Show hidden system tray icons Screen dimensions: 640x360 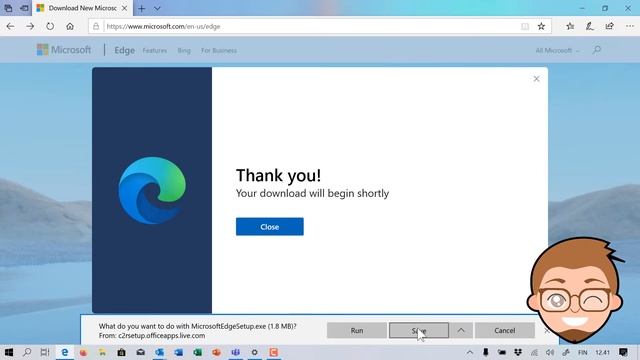470,352
